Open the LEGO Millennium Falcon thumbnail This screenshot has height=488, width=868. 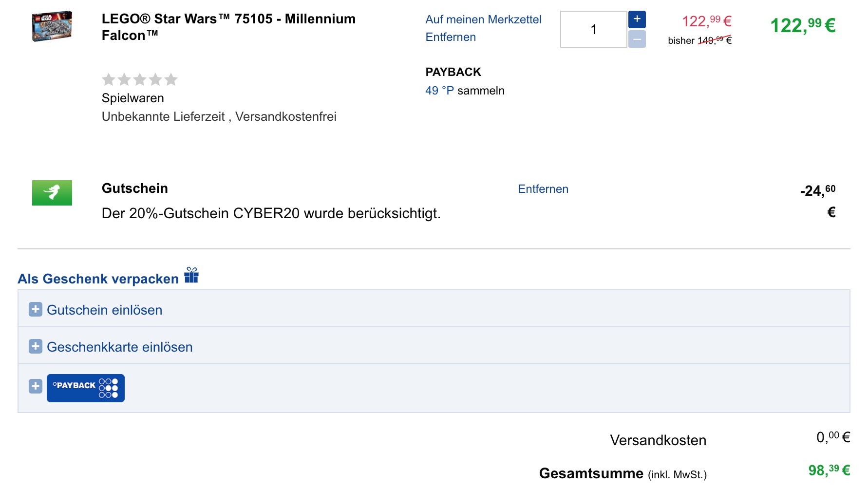point(52,26)
